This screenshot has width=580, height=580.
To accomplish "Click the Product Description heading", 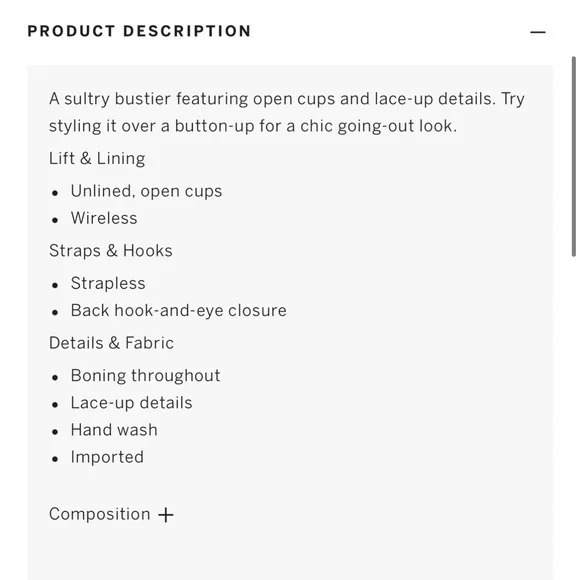I will [x=139, y=31].
